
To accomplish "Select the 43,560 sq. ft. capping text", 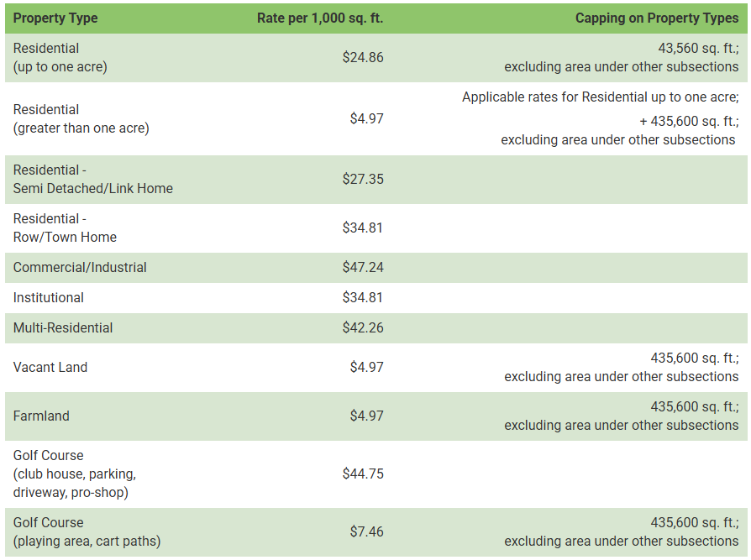I will [x=698, y=49].
